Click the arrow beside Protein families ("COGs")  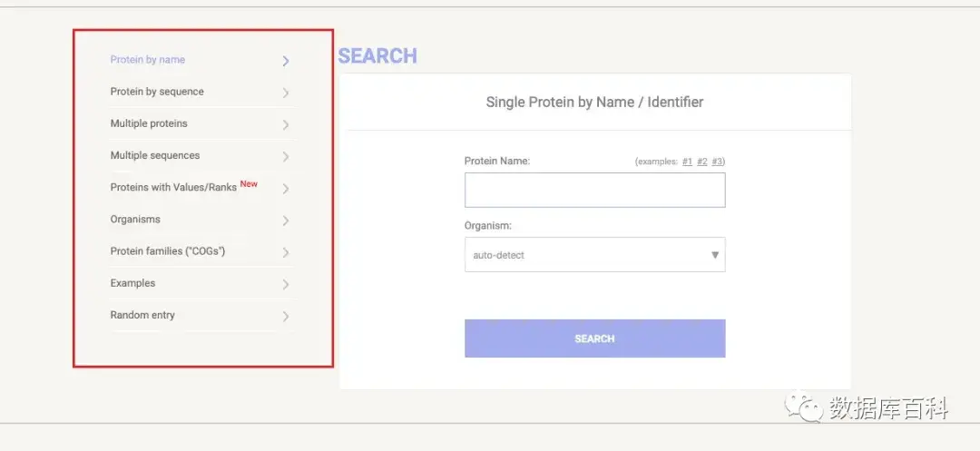[286, 252]
